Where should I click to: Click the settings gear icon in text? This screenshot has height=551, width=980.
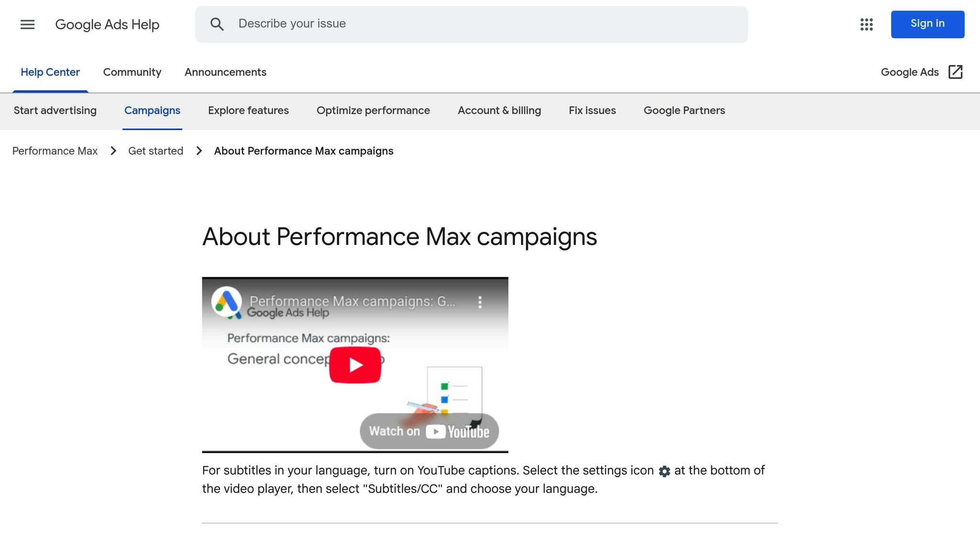[x=664, y=471]
